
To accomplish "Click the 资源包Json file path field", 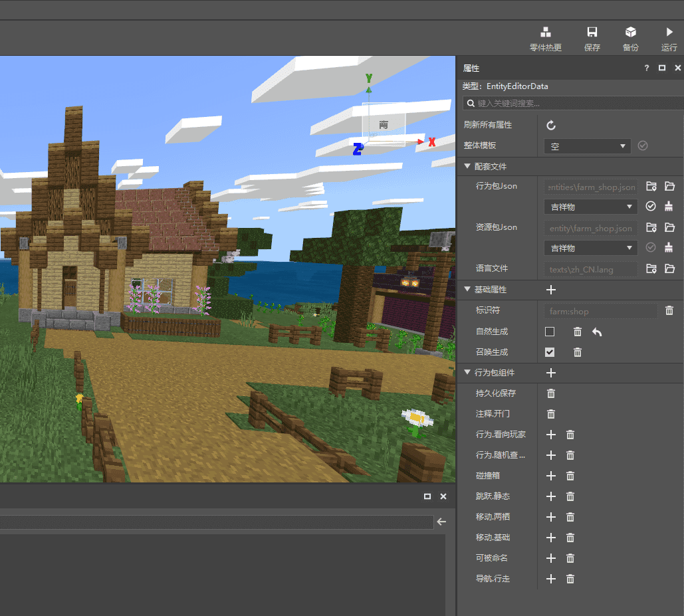I will (591, 229).
